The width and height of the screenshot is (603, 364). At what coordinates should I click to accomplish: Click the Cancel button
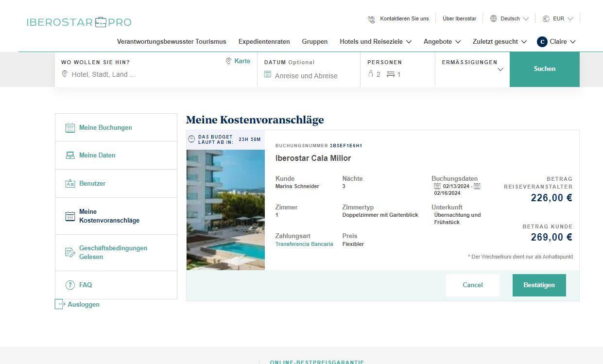click(x=473, y=285)
